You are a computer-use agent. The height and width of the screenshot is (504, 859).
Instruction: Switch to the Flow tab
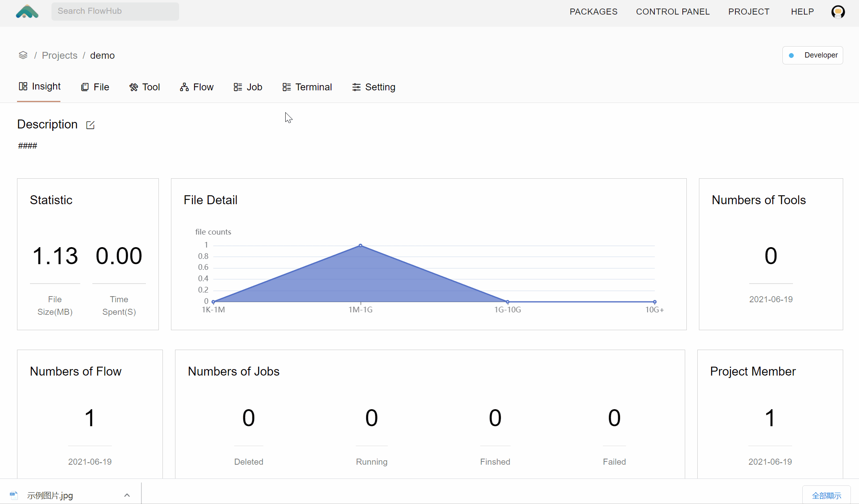coord(197,87)
